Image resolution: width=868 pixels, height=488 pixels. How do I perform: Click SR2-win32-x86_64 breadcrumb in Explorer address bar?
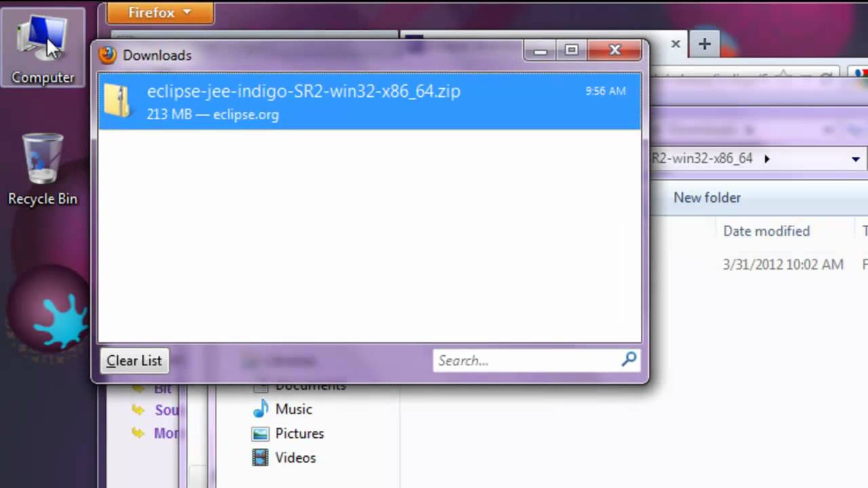click(702, 159)
